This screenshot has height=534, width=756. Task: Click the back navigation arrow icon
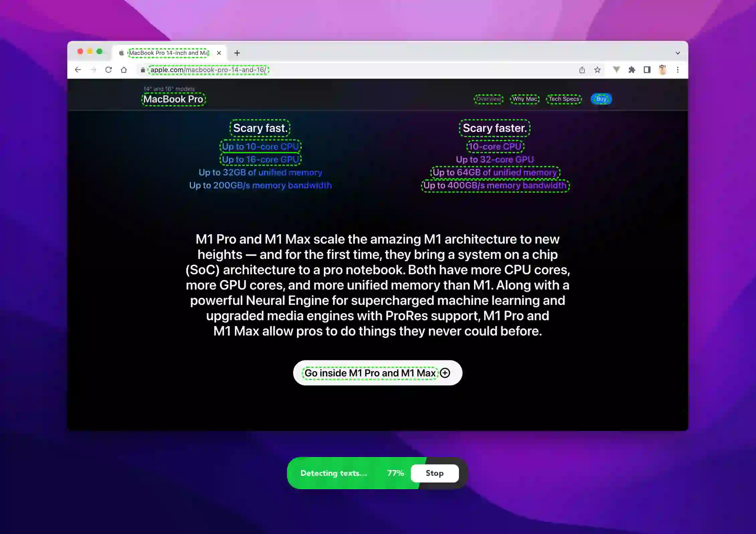point(78,70)
